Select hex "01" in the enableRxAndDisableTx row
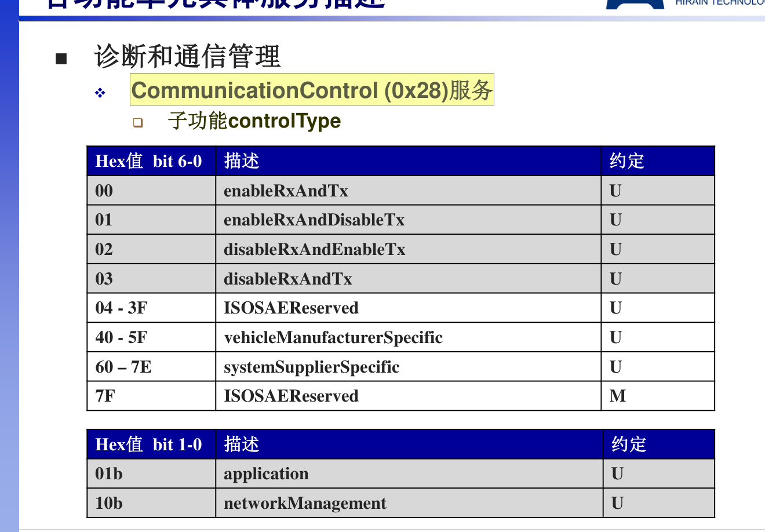The width and height of the screenshot is (765, 532). point(151,220)
